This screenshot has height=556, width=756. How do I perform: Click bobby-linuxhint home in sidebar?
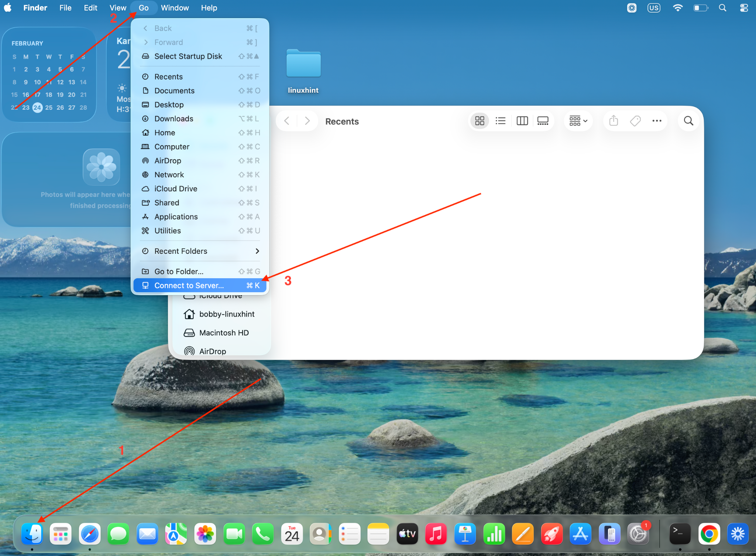click(226, 314)
